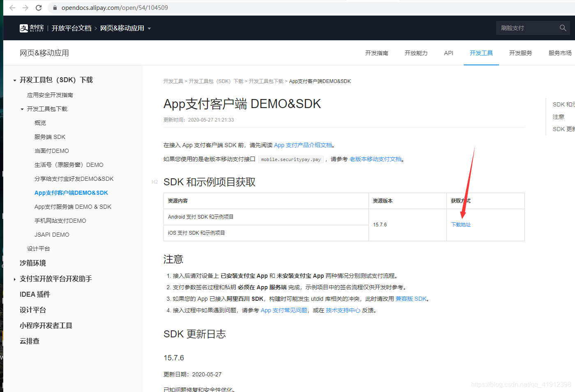
Task: Switch to the 服务市场 tab
Action: tap(560, 53)
